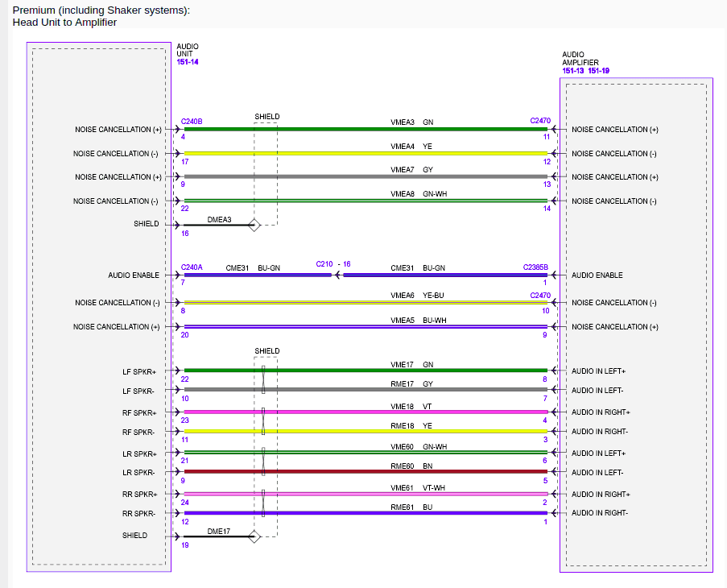This screenshot has width=727, height=588.
Task: Click the C240A connector label
Action: tap(192, 267)
